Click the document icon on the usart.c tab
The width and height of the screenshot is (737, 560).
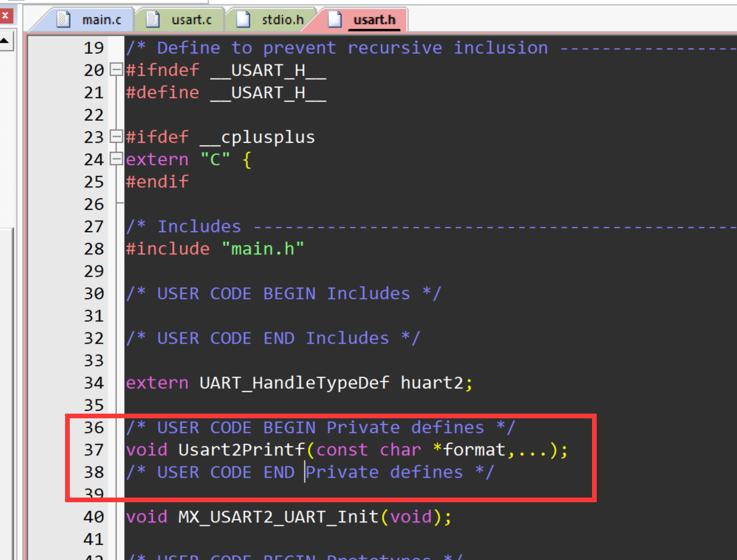point(154,19)
